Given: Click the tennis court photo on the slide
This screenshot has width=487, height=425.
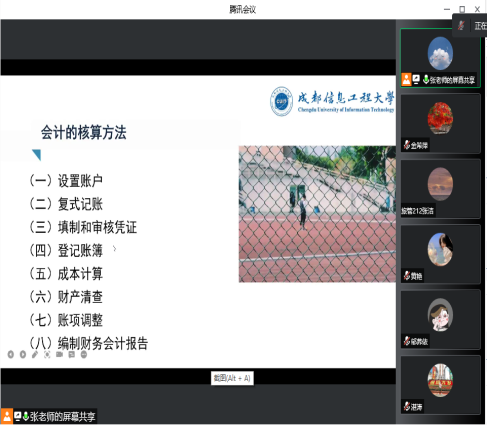Looking at the screenshot, I should point(317,214).
